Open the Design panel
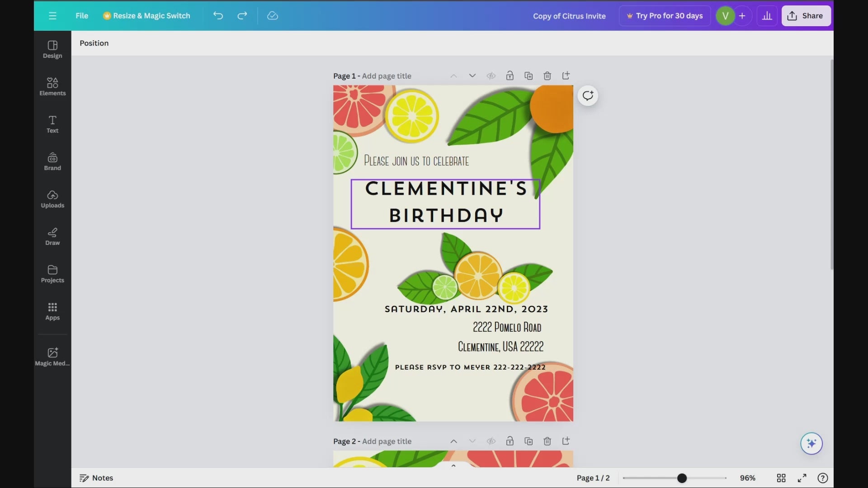Image resolution: width=868 pixels, height=488 pixels. tap(52, 50)
